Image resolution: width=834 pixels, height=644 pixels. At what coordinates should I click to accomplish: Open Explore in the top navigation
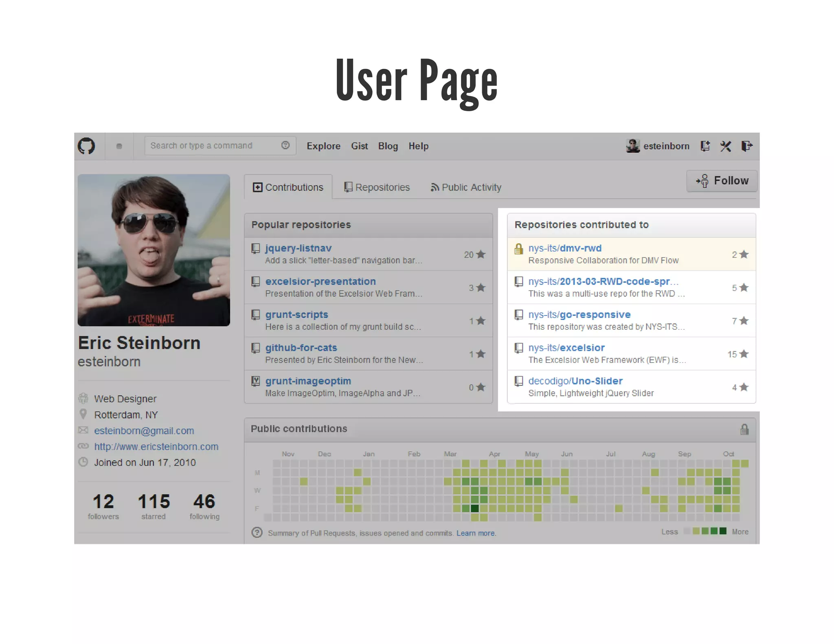[323, 146]
